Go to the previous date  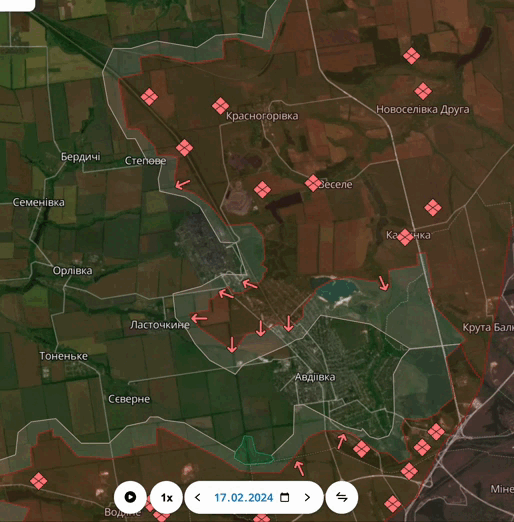click(x=197, y=498)
